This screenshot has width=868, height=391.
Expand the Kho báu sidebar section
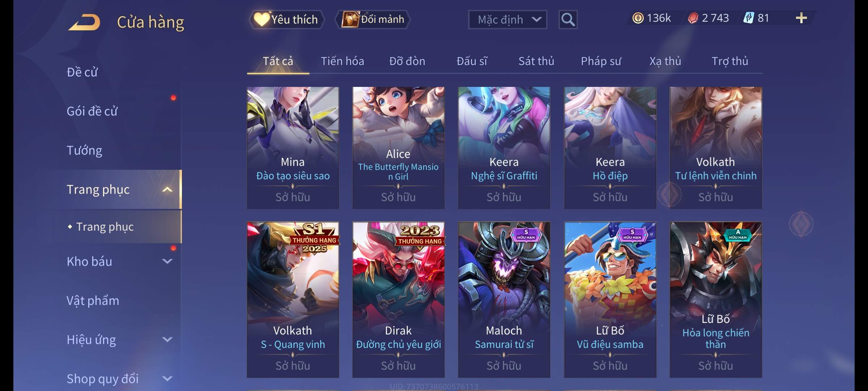pyautogui.click(x=167, y=261)
